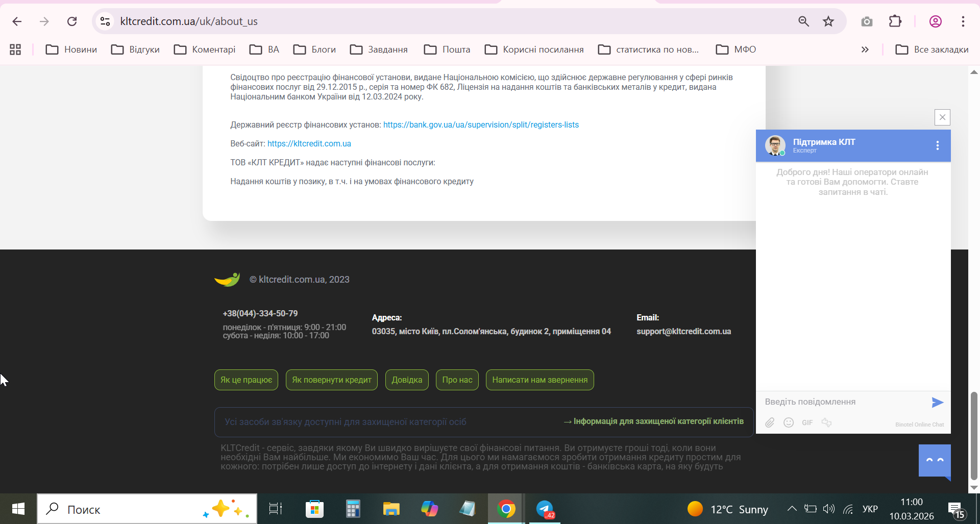980x524 pixels.
Task: Open Як повернути кредит footer button
Action: click(x=332, y=380)
